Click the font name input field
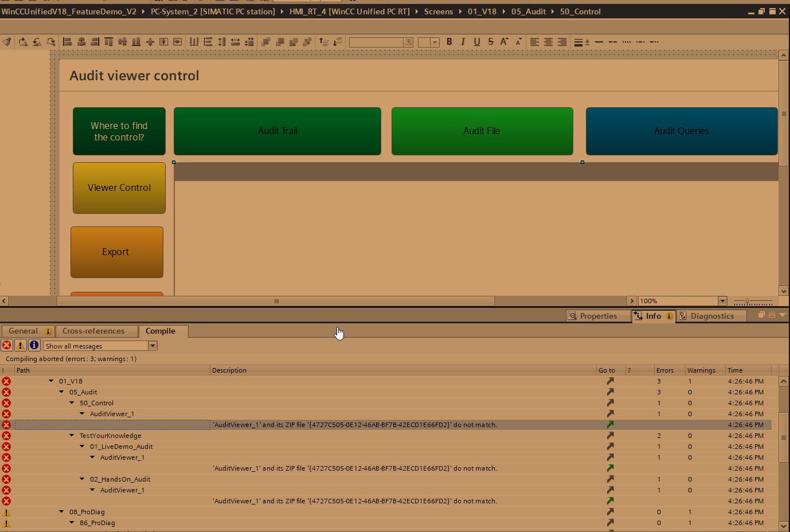Screen dimensions: 790x532 pos(376,42)
